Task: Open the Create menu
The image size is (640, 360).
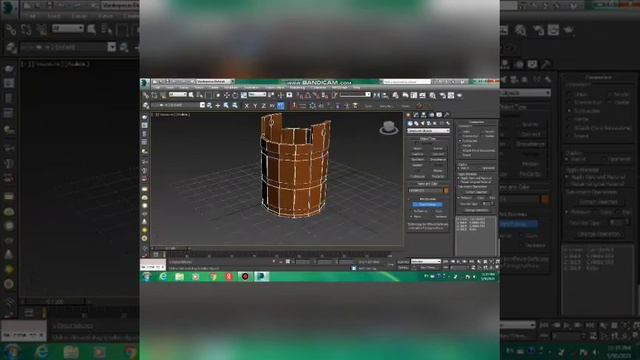Action: click(x=214, y=88)
